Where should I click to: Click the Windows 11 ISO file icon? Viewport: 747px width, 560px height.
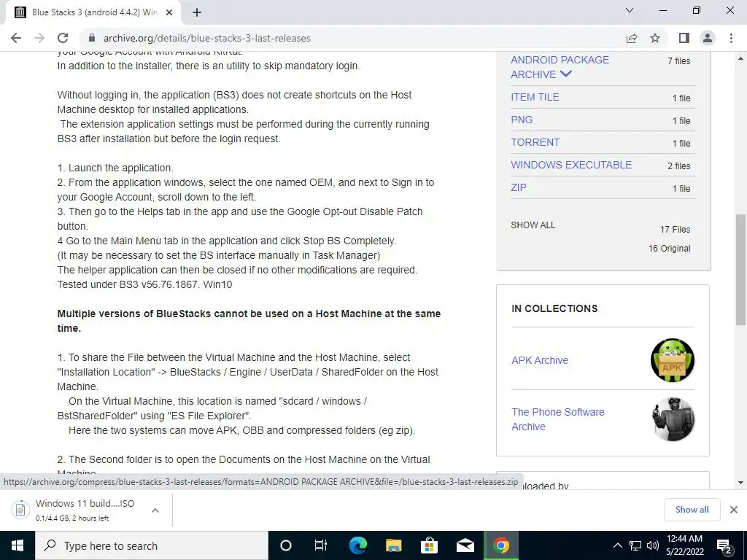click(20, 510)
